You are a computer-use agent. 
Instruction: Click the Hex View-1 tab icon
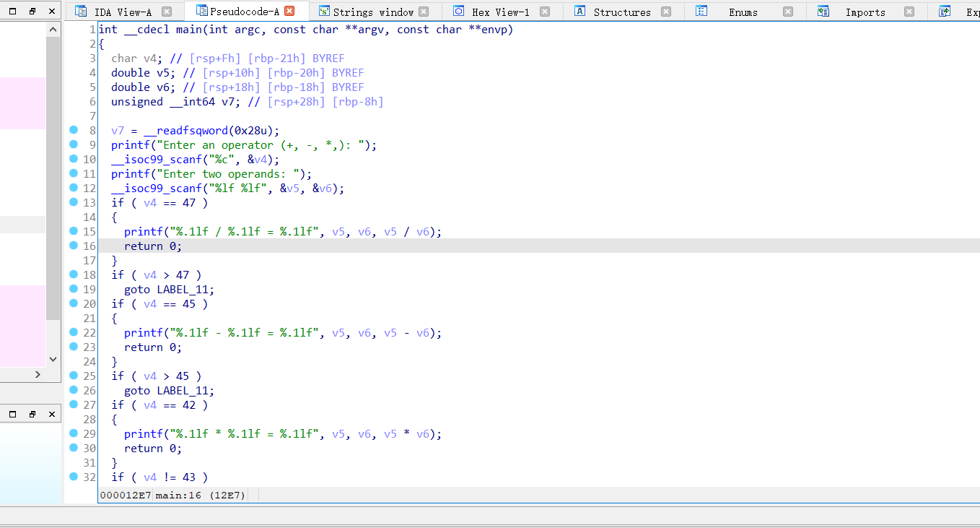point(458,12)
